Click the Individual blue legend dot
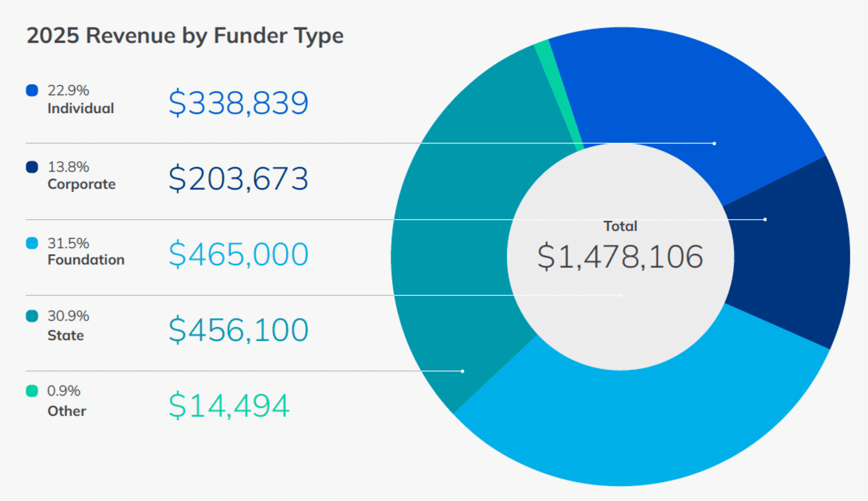 [x=32, y=91]
